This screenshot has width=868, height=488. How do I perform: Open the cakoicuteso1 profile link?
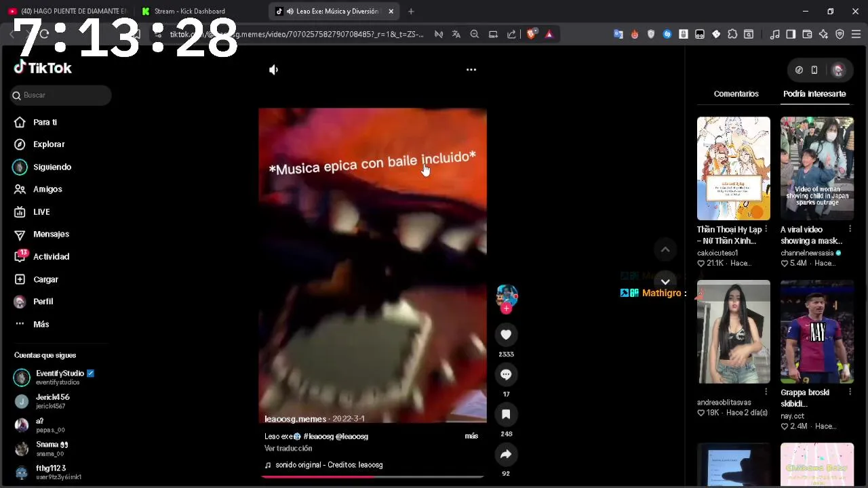[717, 253]
